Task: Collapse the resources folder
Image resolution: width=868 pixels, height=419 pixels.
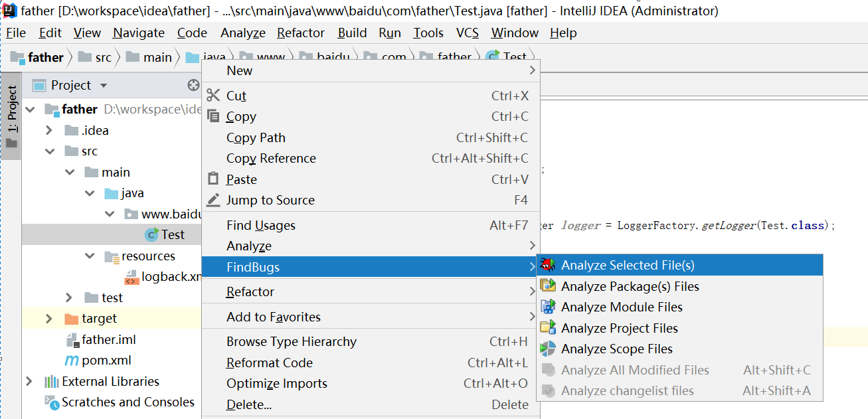Action: [90, 256]
